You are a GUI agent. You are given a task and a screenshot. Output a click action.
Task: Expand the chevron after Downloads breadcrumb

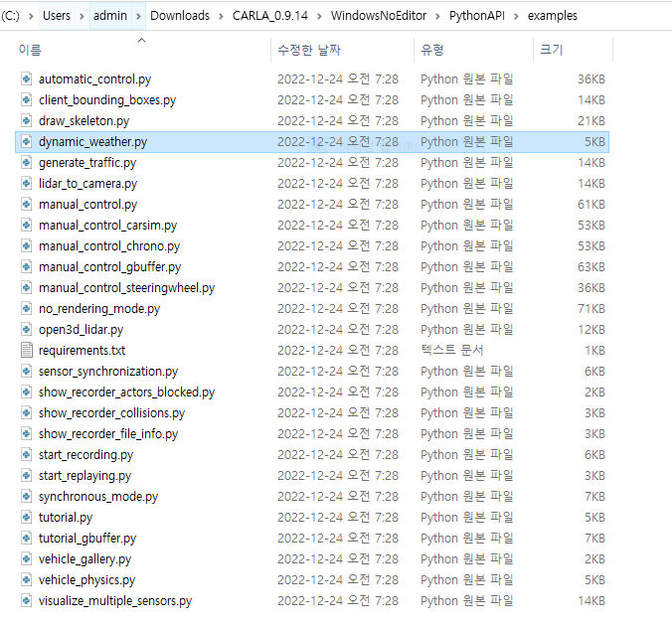pyautogui.click(x=221, y=16)
